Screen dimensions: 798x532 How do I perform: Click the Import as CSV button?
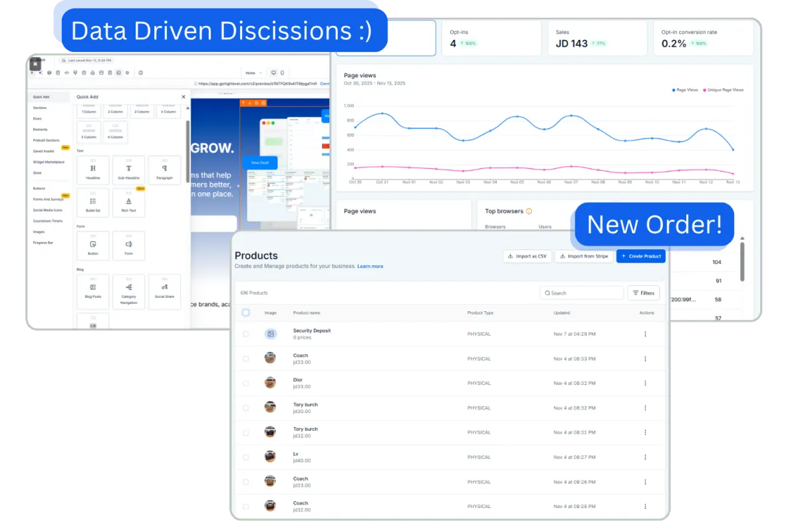(527, 256)
